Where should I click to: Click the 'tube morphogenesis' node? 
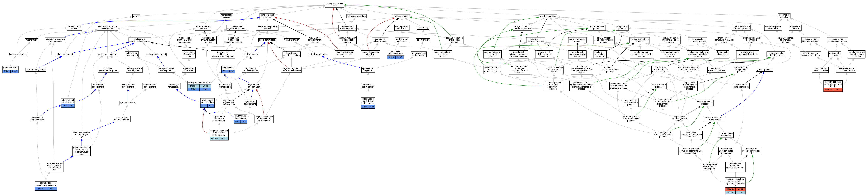[36, 70]
